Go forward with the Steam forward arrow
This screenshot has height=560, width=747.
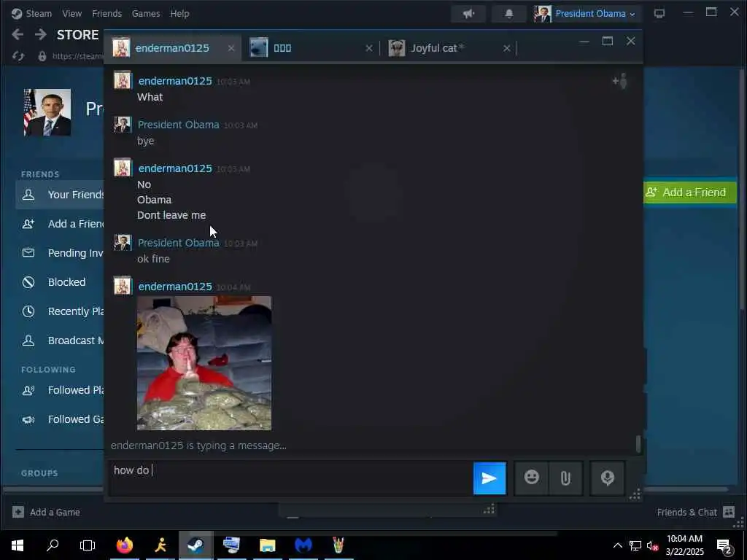click(x=41, y=34)
